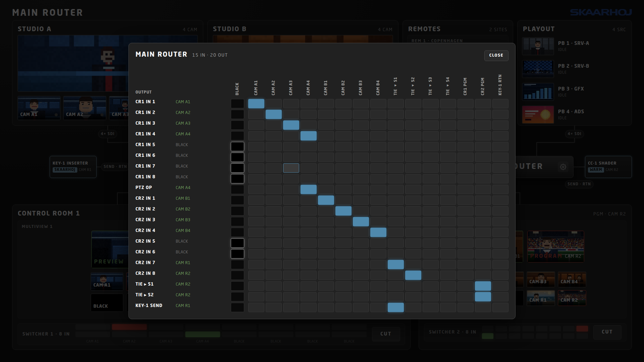The image size is (644, 362).
Task: Open settings gear on the Main Router node
Action: [x=563, y=167]
